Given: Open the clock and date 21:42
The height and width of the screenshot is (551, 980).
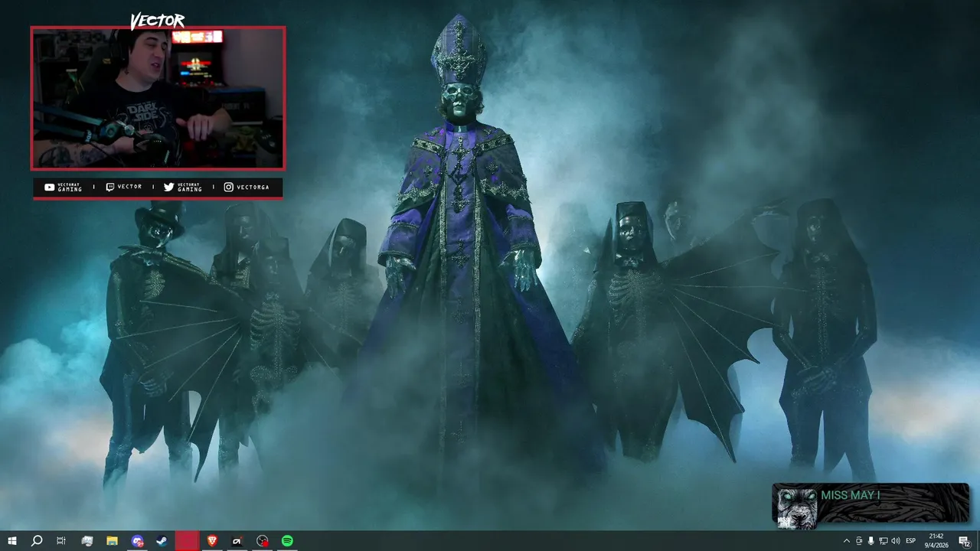Looking at the screenshot, I should 936,541.
